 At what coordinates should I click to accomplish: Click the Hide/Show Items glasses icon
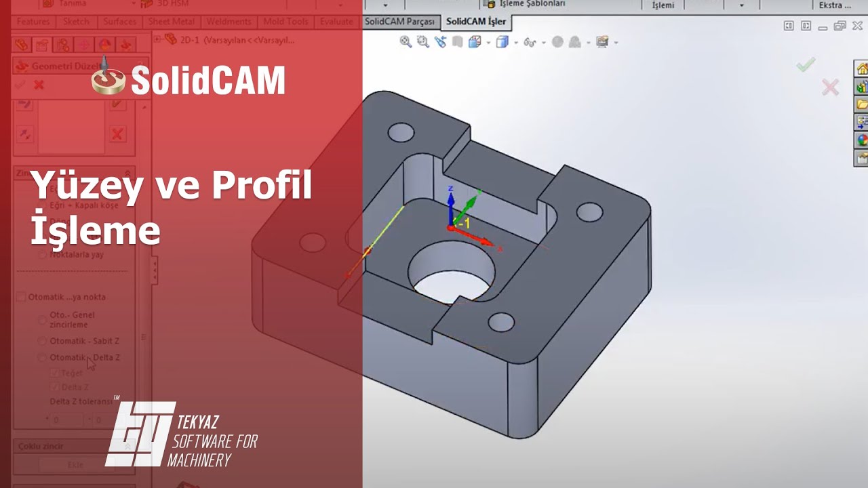pos(530,42)
